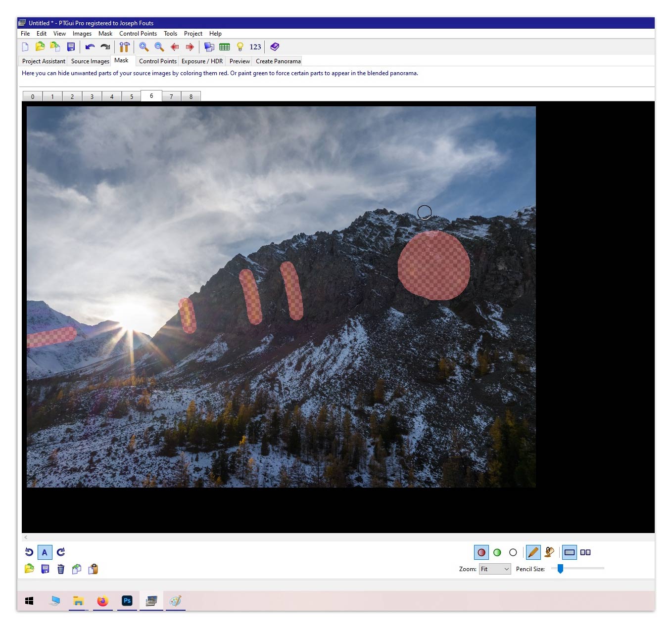
Task: Select image tab 0
Action: tap(33, 96)
